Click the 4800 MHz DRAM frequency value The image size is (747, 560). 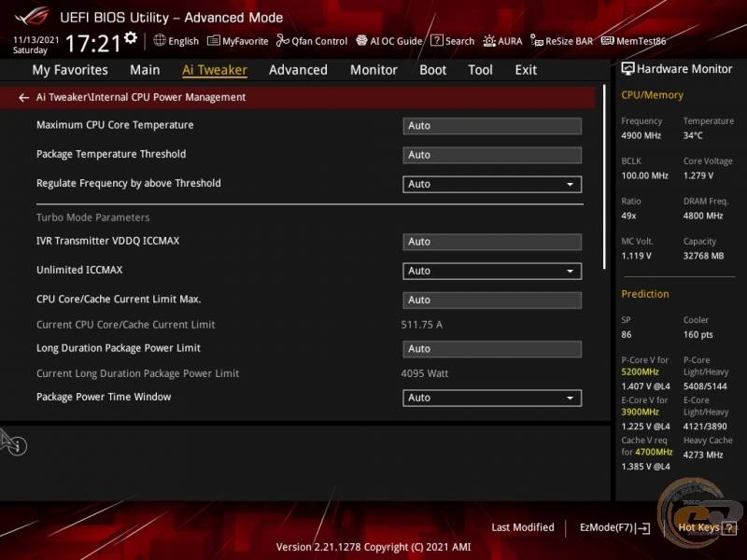pyautogui.click(x=703, y=216)
